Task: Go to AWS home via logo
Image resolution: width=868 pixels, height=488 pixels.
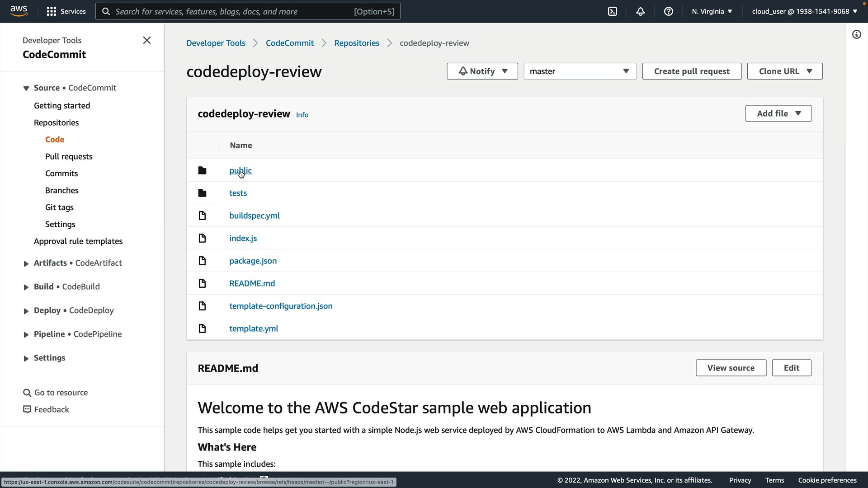Action: (19, 11)
